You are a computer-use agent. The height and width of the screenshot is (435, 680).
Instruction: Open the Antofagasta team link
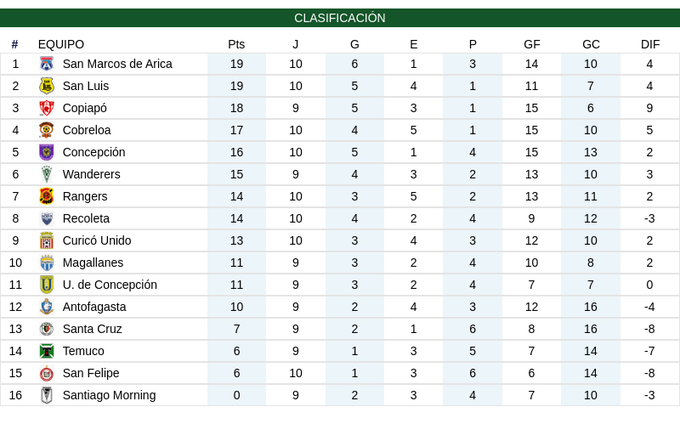coord(95,307)
